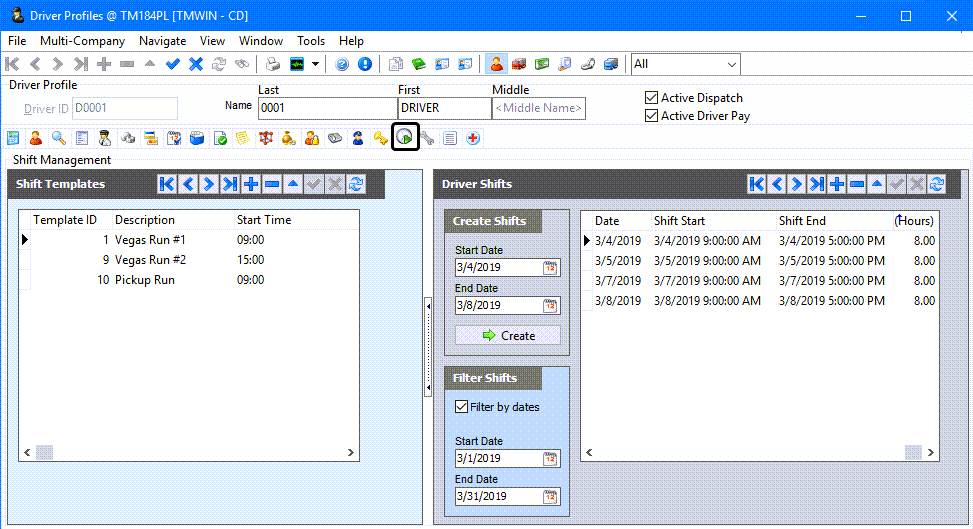Click the Middle Name input field
The height and width of the screenshot is (529, 973).
click(538, 108)
